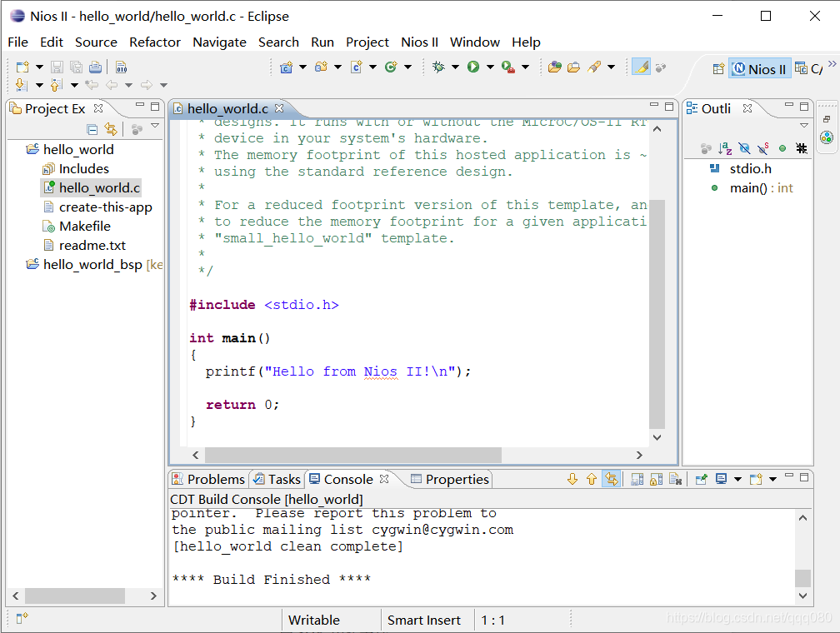Toggle Hide Non-Public Members green dot
This screenshot has height=633, width=840.
click(x=782, y=148)
